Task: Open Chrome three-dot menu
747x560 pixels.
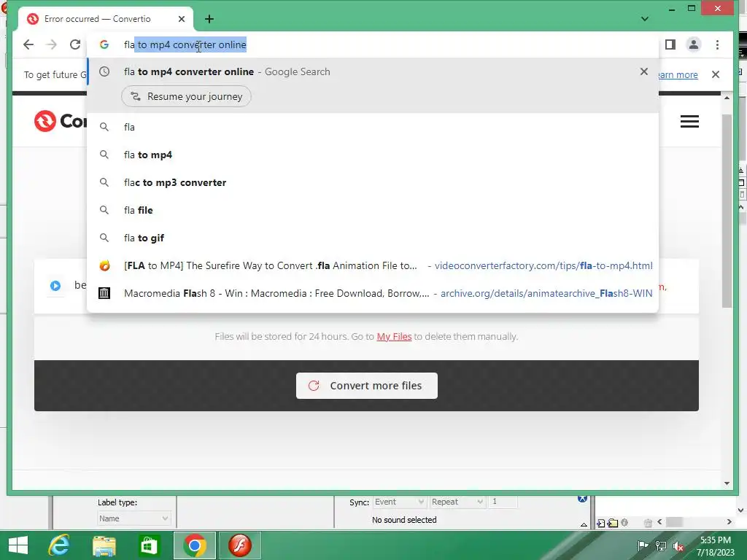Action: (717, 44)
